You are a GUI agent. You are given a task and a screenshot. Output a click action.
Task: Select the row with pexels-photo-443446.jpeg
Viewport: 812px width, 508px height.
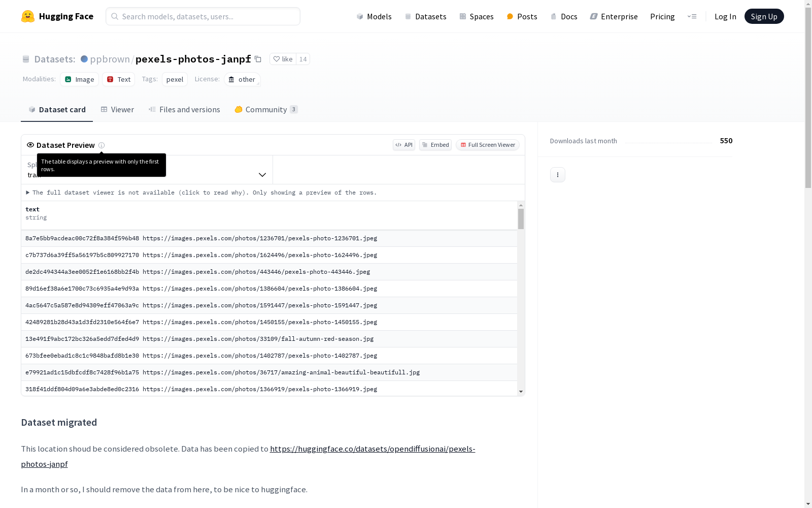pyautogui.click(x=269, y=272)
